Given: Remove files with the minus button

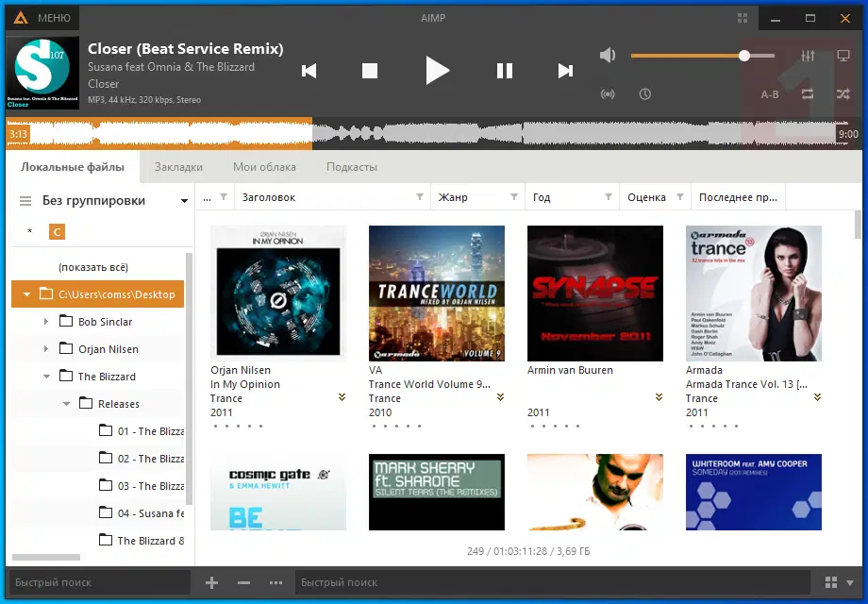Looking at the screenshot, I should 243,582.
